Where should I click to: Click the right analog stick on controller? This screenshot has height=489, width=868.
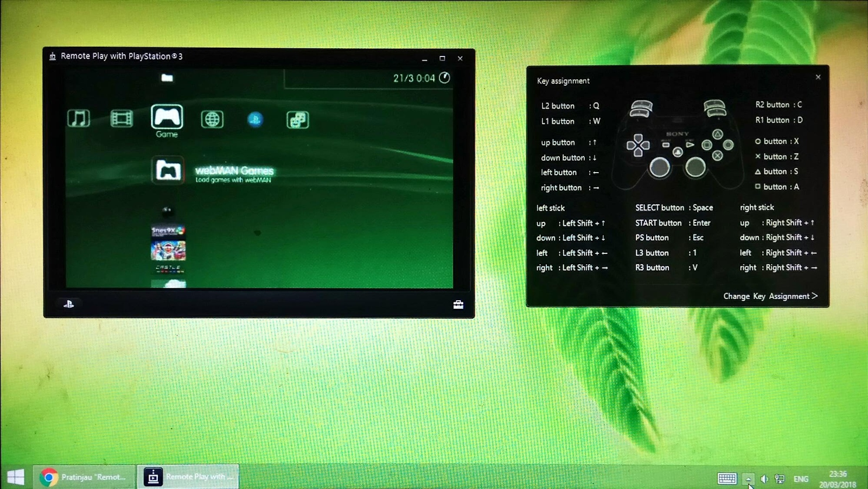pos(695,168)
